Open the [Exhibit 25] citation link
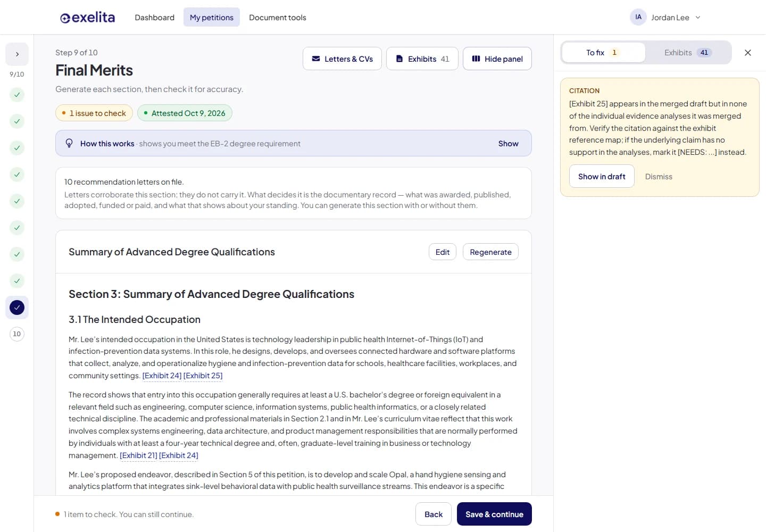Image resolution: width=766 pixels, height=532 pixels. (203, 376)
